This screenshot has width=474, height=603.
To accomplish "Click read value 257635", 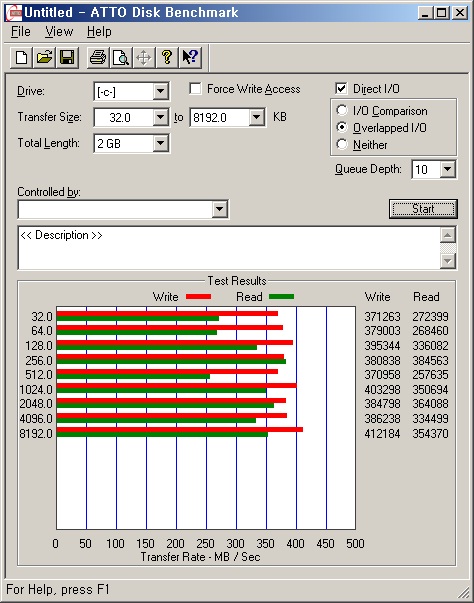I will [431, 375].
